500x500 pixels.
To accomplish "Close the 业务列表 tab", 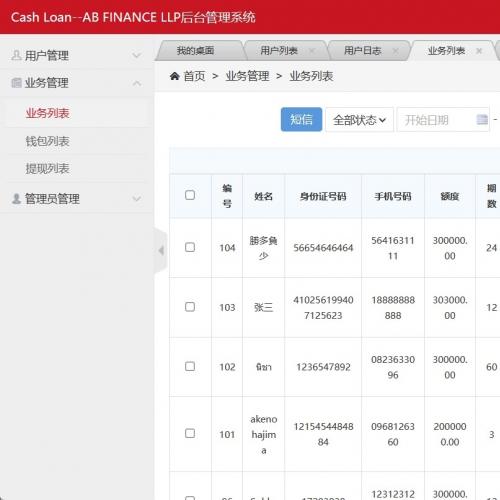I will point(479,51).
